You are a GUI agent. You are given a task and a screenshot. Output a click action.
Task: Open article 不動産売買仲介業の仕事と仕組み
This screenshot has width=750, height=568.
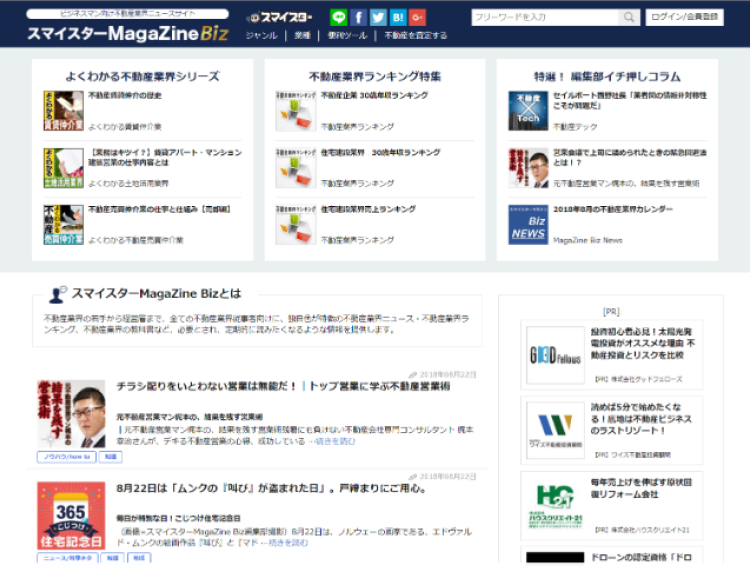[x=159, y=209]
